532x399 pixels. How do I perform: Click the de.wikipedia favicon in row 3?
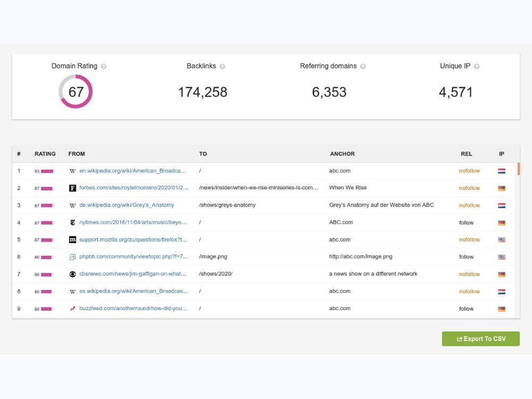[x=72, y=205]
